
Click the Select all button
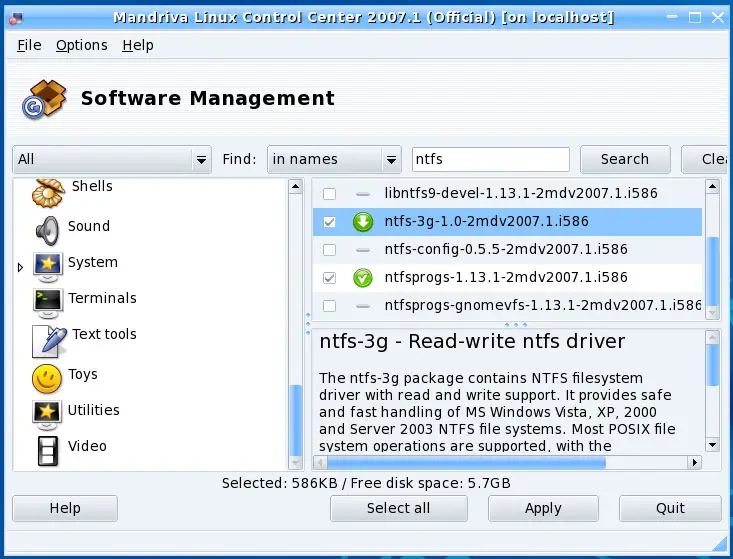tap(398, 508)
